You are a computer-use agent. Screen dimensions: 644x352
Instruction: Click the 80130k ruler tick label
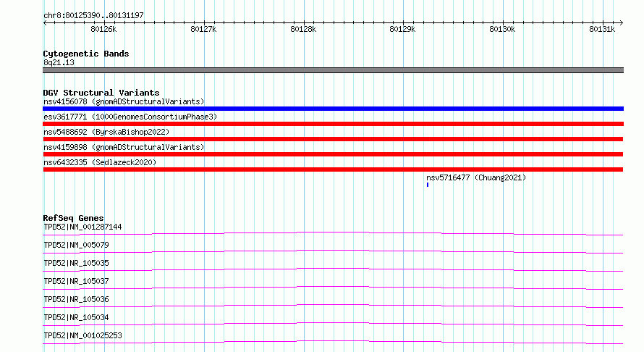(x=502, y=29)
